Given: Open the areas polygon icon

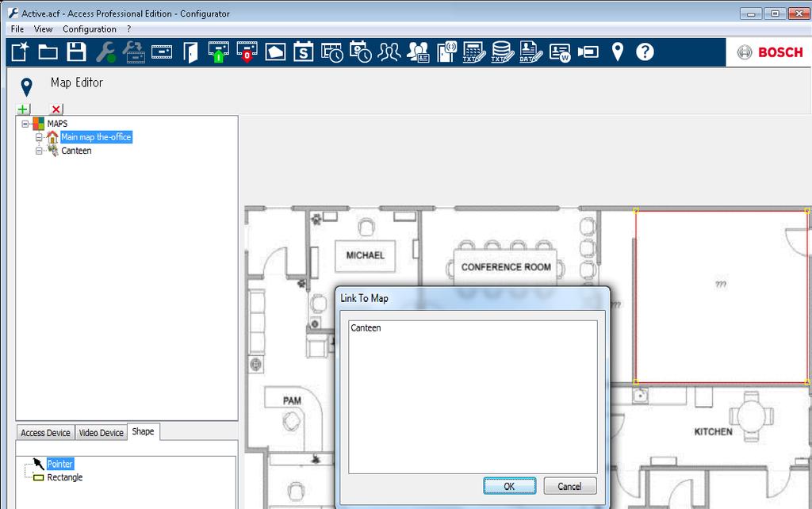Looking at the screenshot, I should pyautogui.click(x=275, y=52).
